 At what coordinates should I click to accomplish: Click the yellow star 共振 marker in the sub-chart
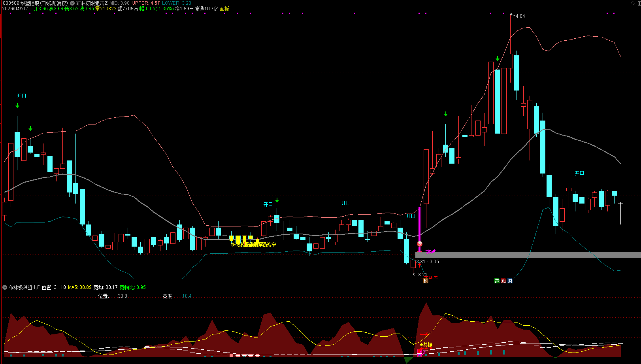[x=426, y=345]
